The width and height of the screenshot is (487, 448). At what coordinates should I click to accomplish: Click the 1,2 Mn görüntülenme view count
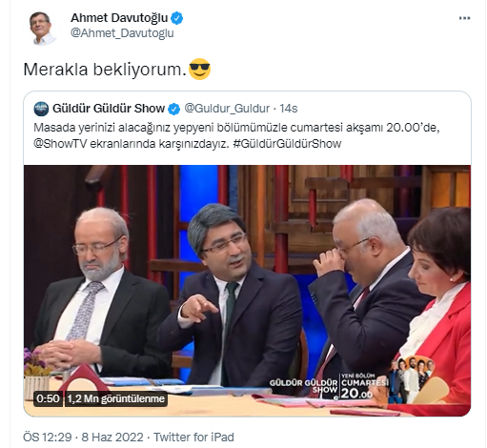click(116, 398)
